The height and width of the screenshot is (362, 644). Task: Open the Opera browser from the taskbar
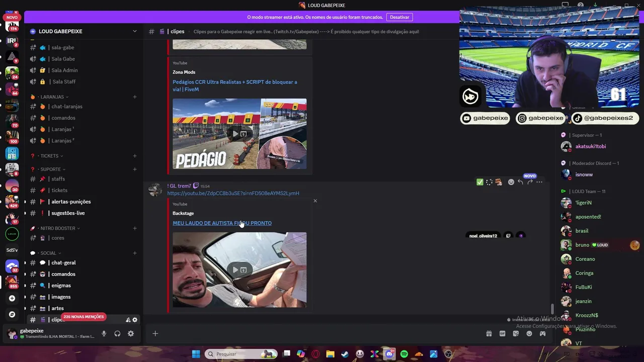coord(315,354)
